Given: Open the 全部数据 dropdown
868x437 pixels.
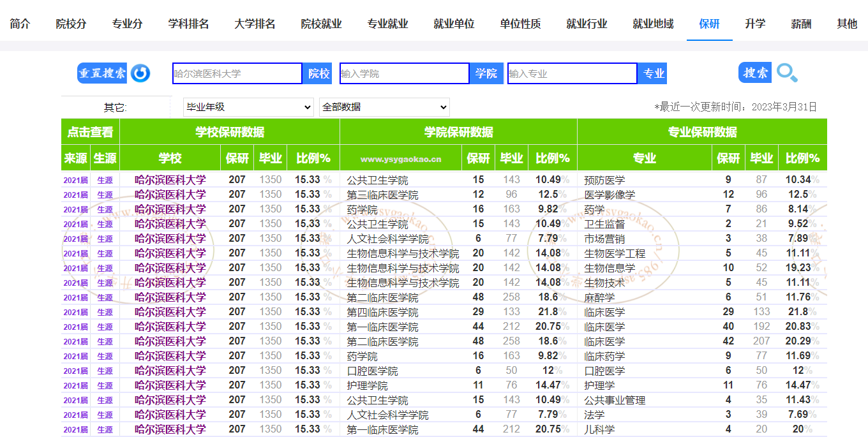Looking at the screenshot, I should click(384, 107).
